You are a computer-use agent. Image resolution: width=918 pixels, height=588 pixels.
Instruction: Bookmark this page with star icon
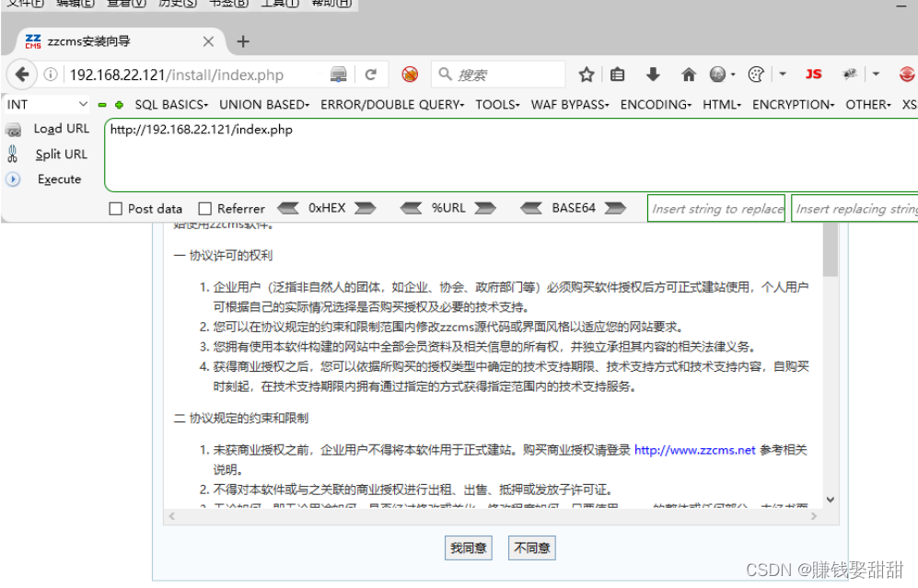tap(586, 75)
